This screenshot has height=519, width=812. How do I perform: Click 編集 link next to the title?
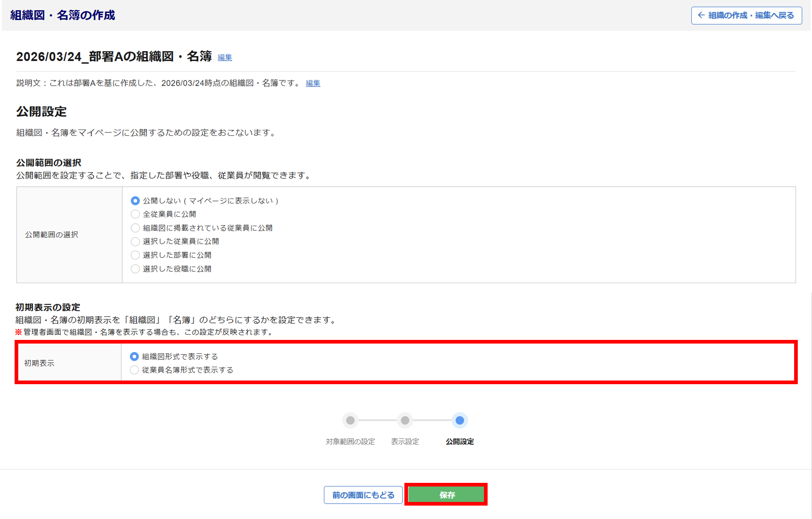pos(225,57)
